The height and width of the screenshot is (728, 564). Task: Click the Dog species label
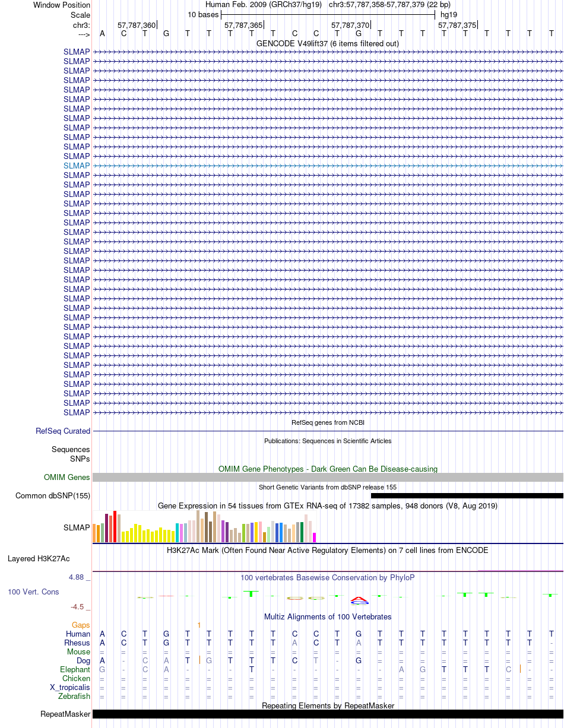83,660
